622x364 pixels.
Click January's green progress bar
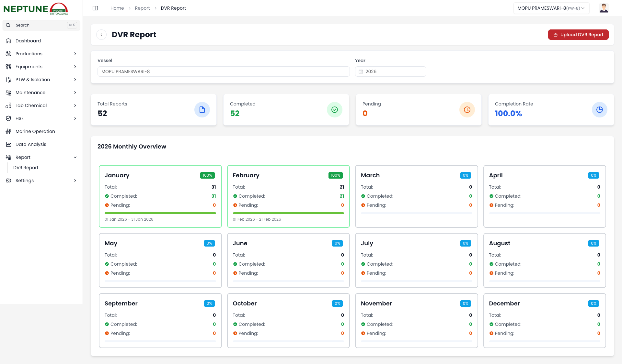[x=160, y=213]
